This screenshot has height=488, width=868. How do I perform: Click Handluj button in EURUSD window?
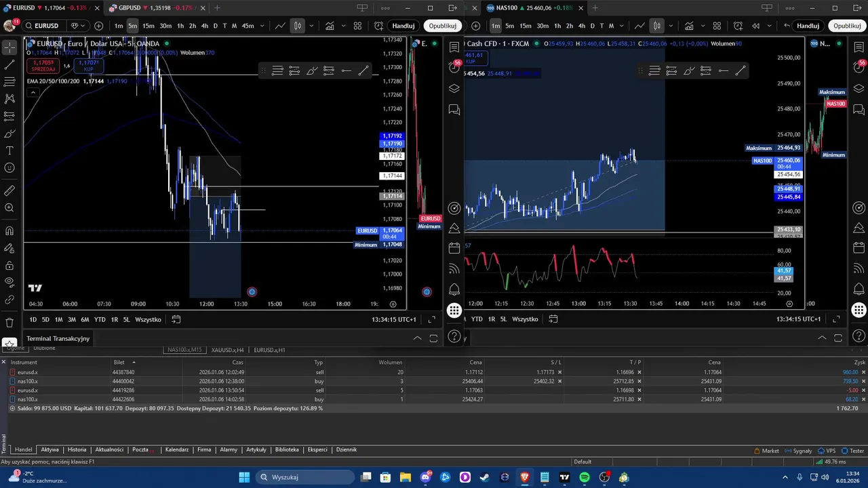tap(403, 26)
